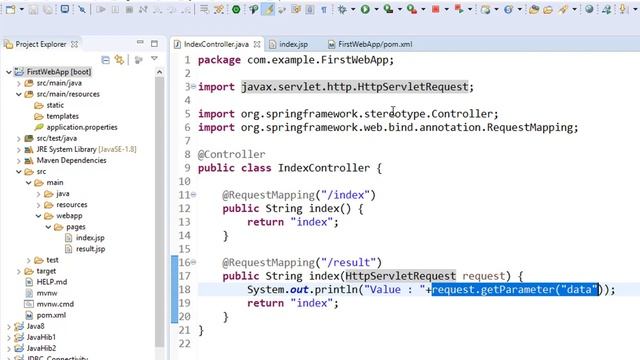Fold the method at line 16
The height and width of the screenshot is (360, 640).
193,262
